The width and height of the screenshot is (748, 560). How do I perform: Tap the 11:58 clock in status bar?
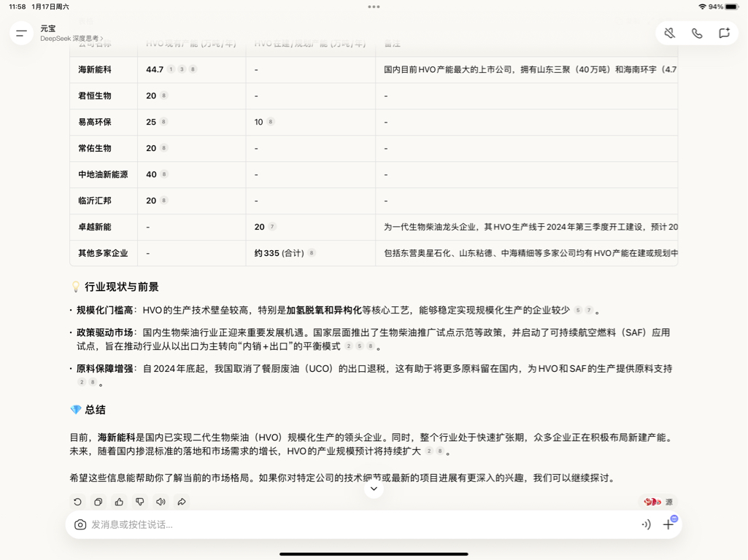[18, 7]
